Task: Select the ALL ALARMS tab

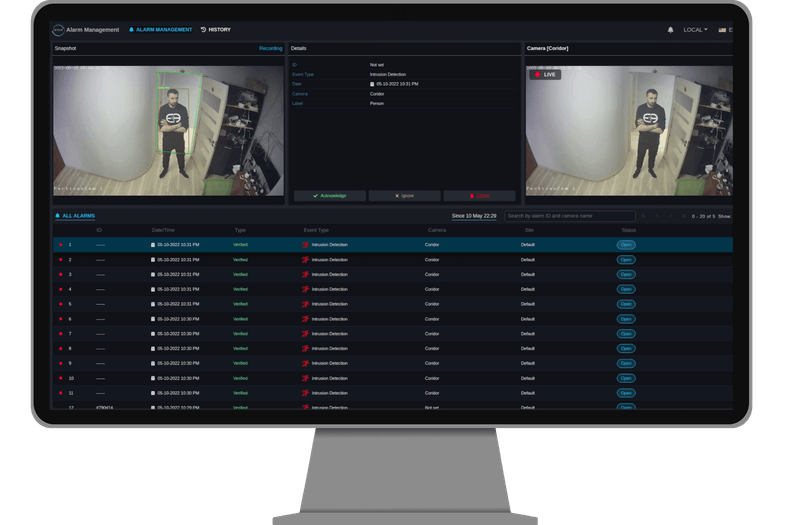Action: pyautogui.click(x=75, y=216)
